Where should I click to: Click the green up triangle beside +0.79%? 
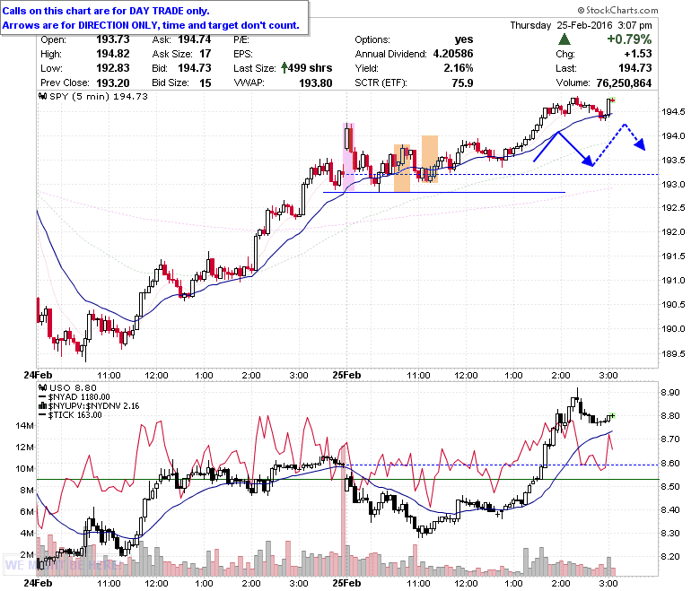[x=564, y=39]
